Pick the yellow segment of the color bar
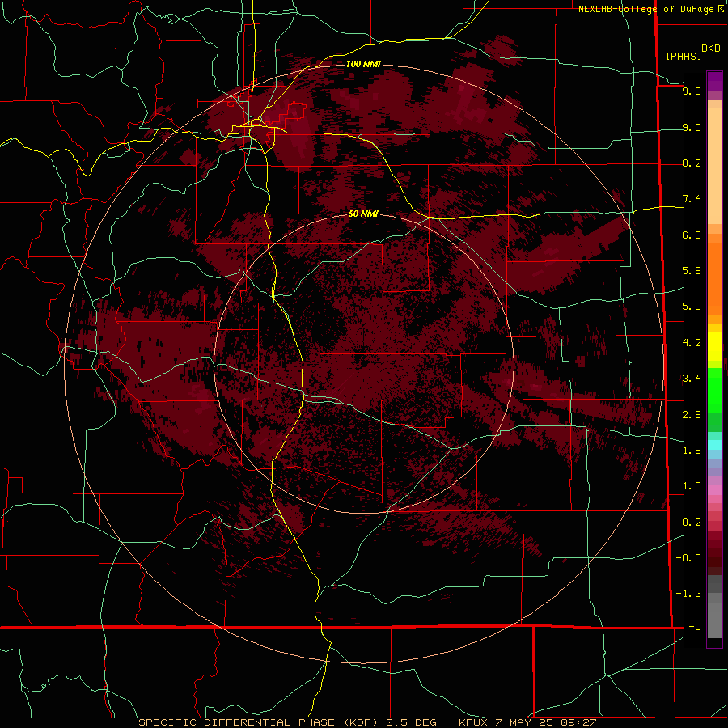728x728 pixels. pyautogui.click(x=714, y=346)
